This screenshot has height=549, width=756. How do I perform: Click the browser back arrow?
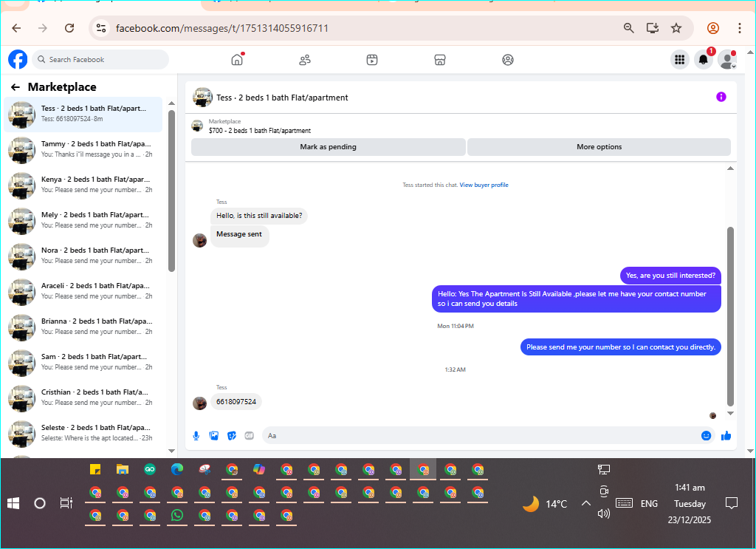point(16,28)
